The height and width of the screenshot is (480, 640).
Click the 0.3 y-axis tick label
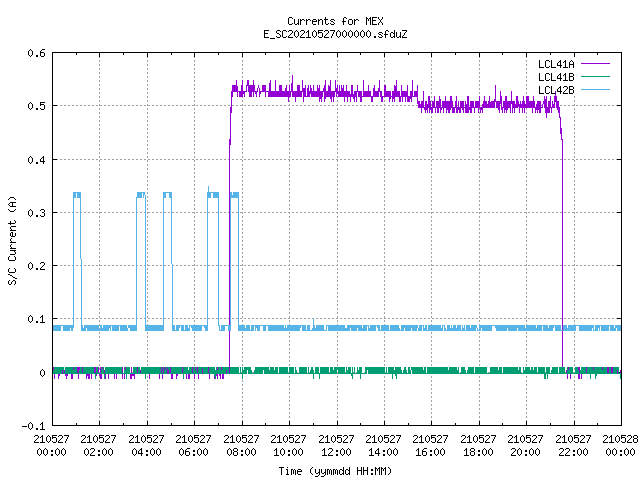(36, 213)
